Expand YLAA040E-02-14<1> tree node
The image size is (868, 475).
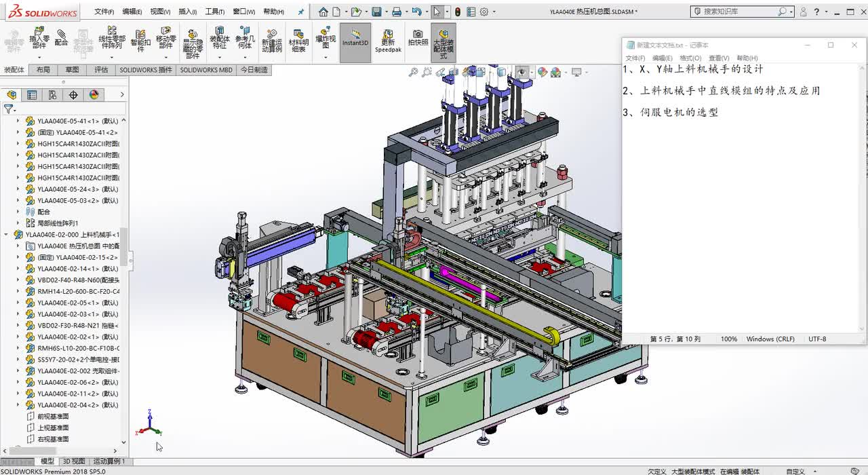pos(18,269)
